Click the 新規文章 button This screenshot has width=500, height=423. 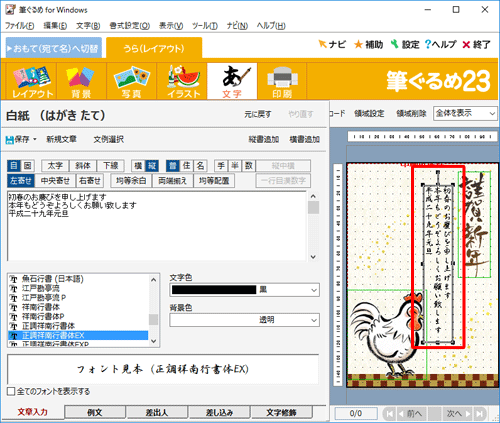(x=61, y=139)
